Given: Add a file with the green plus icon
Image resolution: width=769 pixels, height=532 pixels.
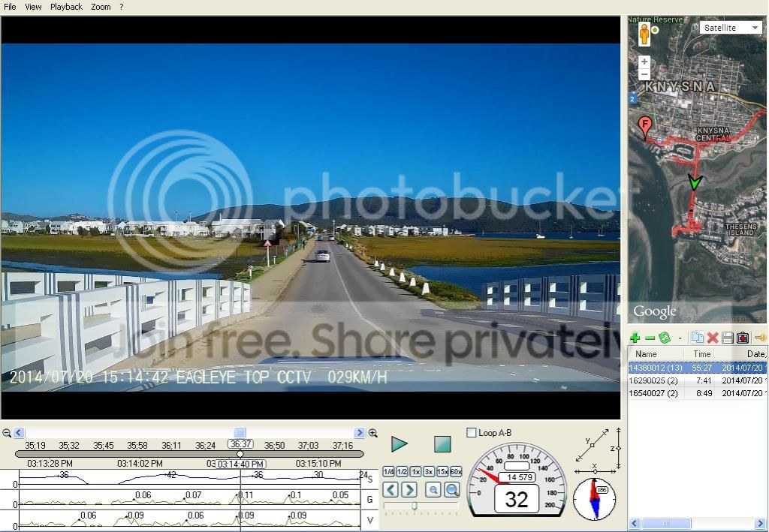Looking at the screenshot, I should (635, 338).
